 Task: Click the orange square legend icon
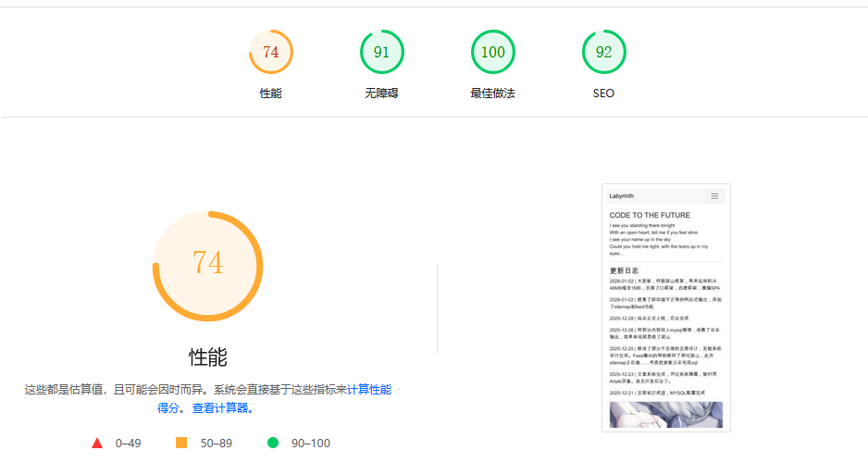pyautogui.click(x=181, y=444)
